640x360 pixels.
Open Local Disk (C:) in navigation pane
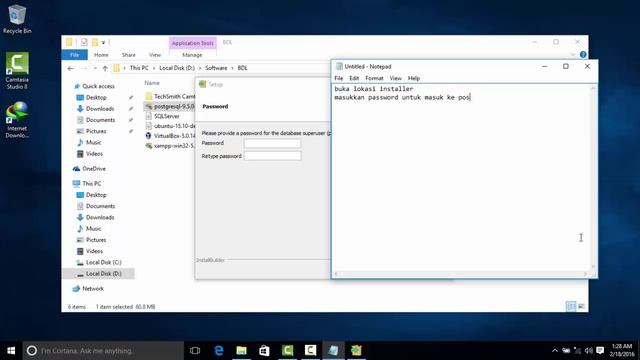104,262
